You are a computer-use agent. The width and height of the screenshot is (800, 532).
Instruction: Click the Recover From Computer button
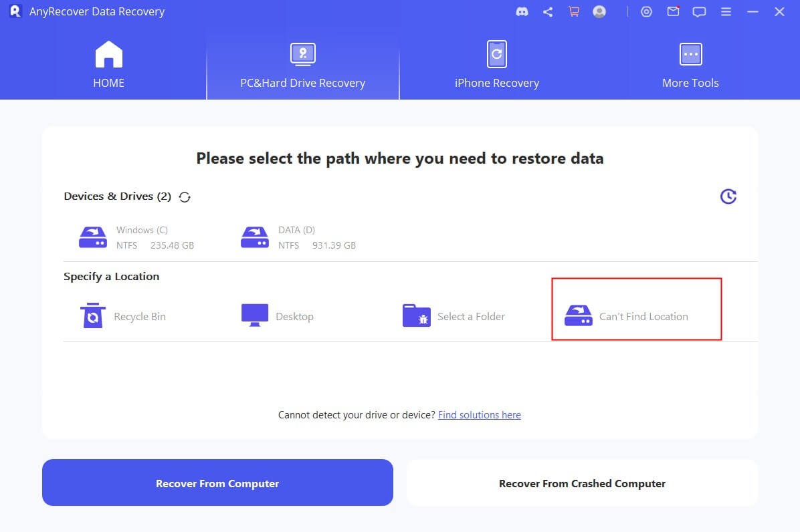[x=217, y=483]
